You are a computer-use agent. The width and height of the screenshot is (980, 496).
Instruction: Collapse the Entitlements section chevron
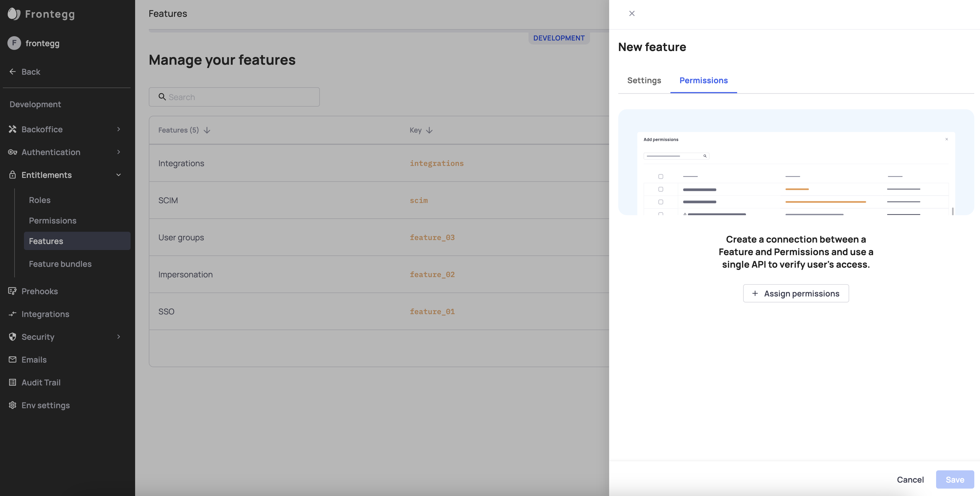119,174
